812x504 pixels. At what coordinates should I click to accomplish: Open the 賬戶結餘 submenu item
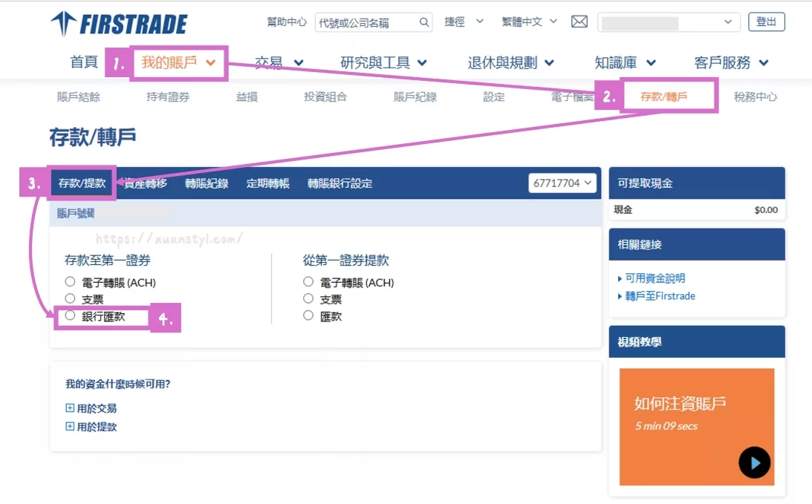click(x=78, y=96)
